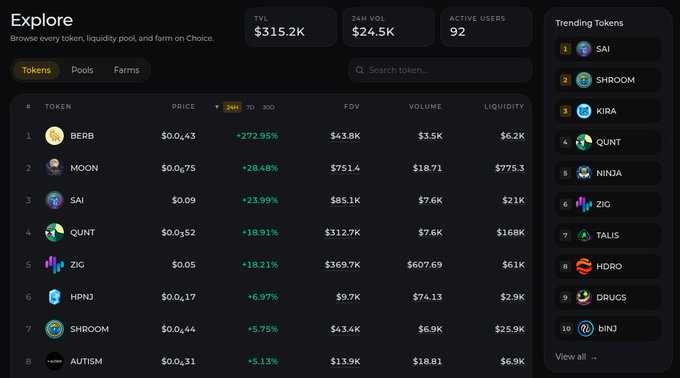Switch change period to 7D

pos(250,107)
